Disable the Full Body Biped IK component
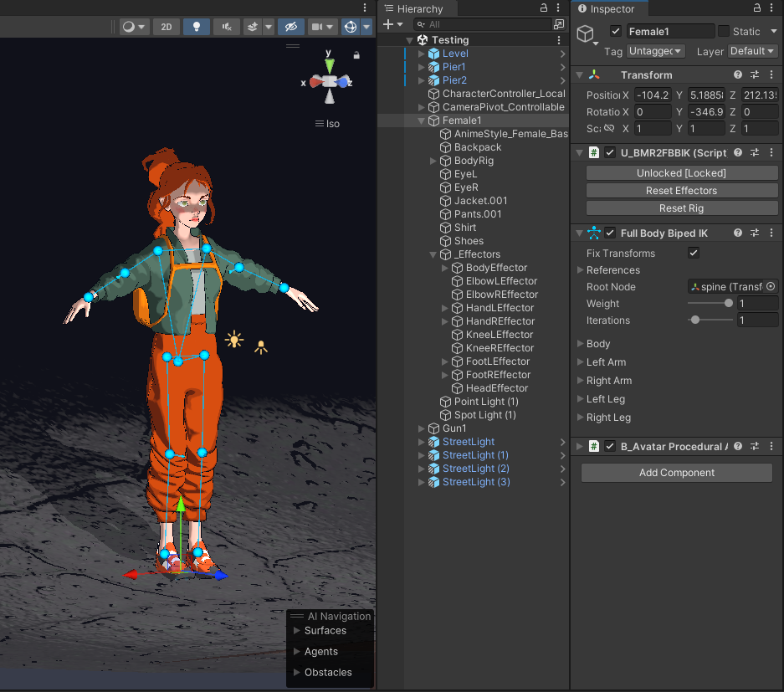784x692 pixels. (611, 233)
